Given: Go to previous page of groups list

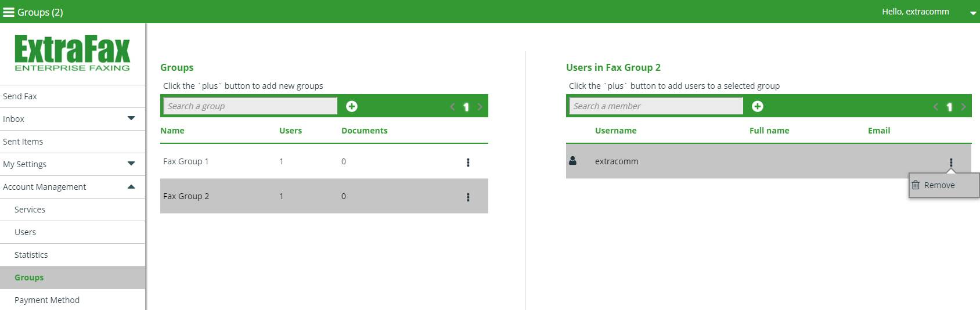Looking at the screenshot, I should pyautogui.click(x=452, y=107).
